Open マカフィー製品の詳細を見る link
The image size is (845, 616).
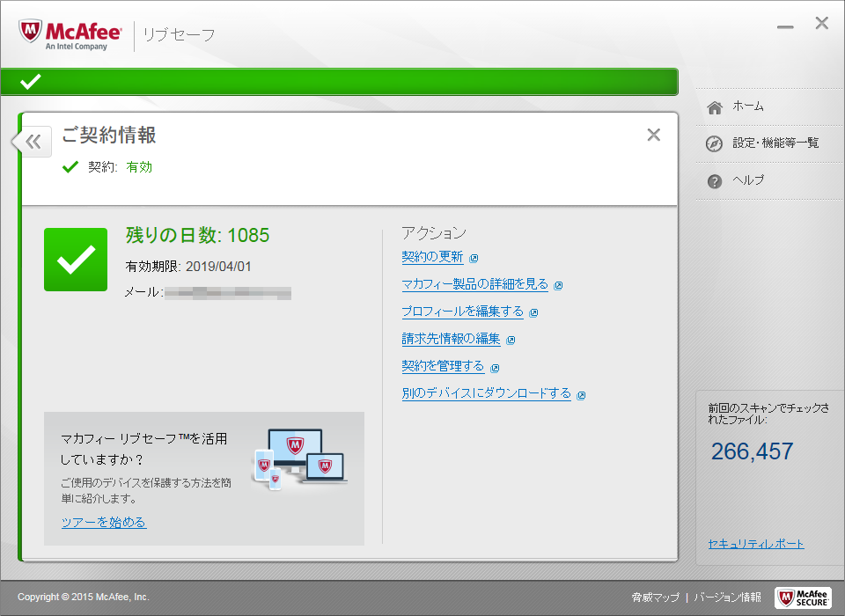click(x=474, y=284)
